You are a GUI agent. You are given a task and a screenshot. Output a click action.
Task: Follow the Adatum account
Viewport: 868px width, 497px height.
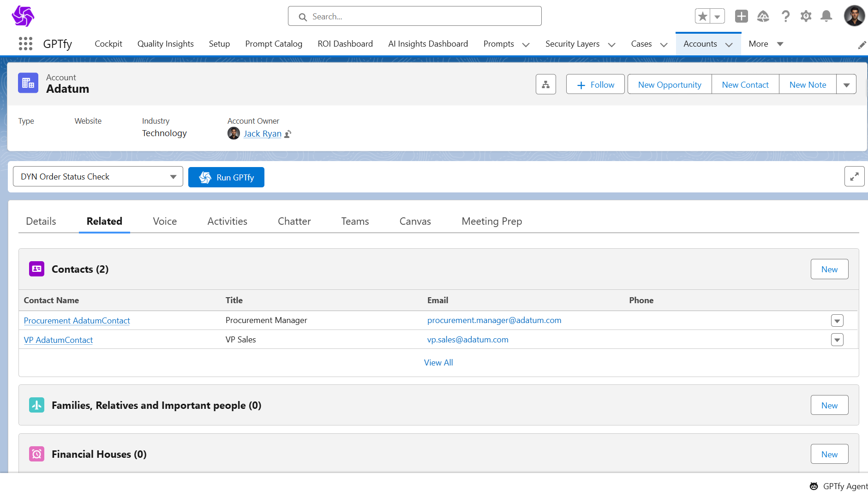pyautogui.click(x=595, y=84)
